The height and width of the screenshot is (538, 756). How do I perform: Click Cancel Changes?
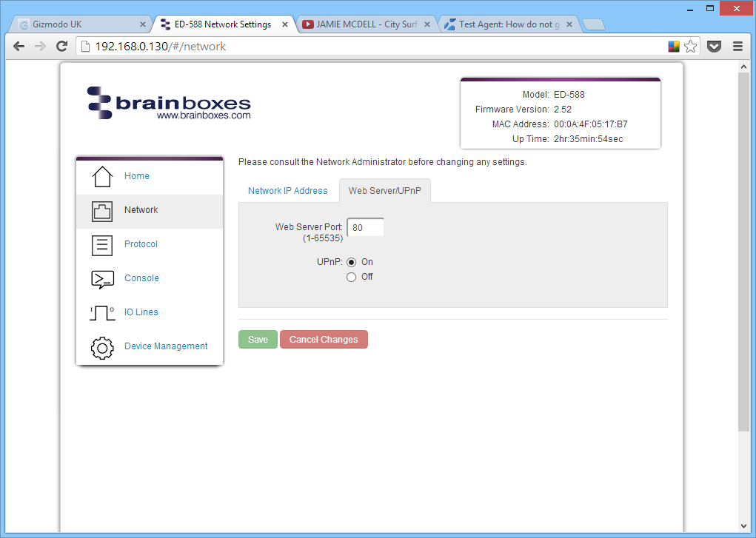(x=324, y=339)
